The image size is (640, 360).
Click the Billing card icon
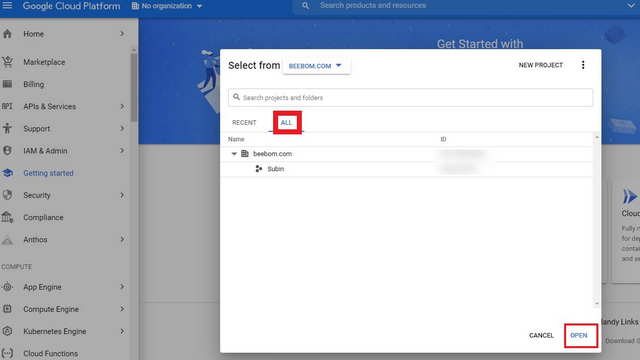pyautogui.click(x=7, y=84)
